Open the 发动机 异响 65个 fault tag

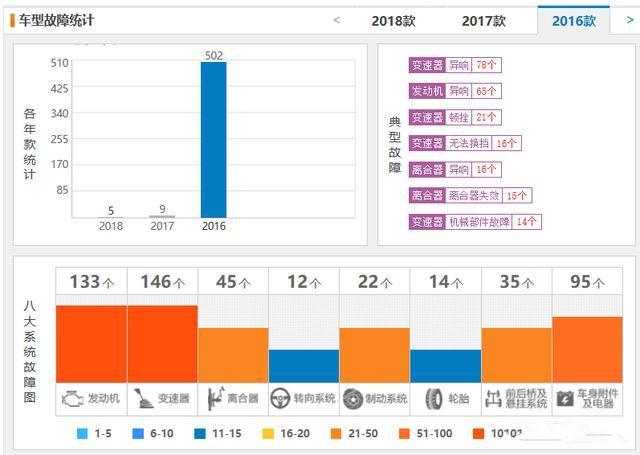click(x=455, y=91)
